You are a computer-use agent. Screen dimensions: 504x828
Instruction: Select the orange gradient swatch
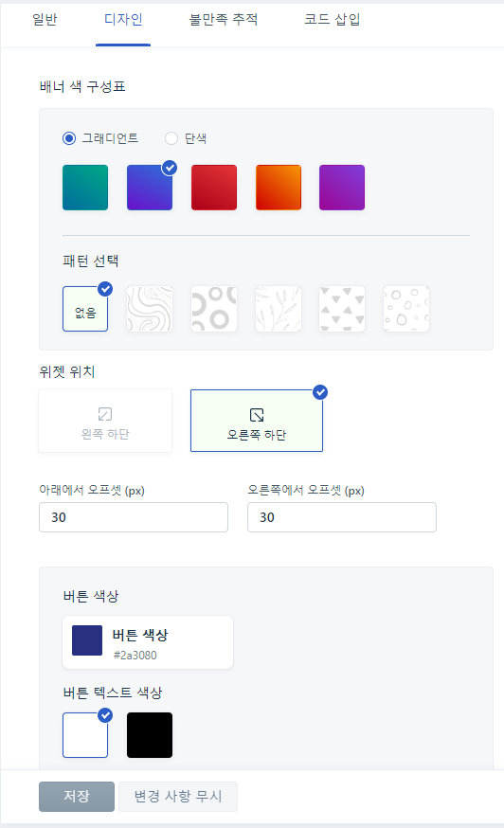pyautogui.click(x=279, y=188)
